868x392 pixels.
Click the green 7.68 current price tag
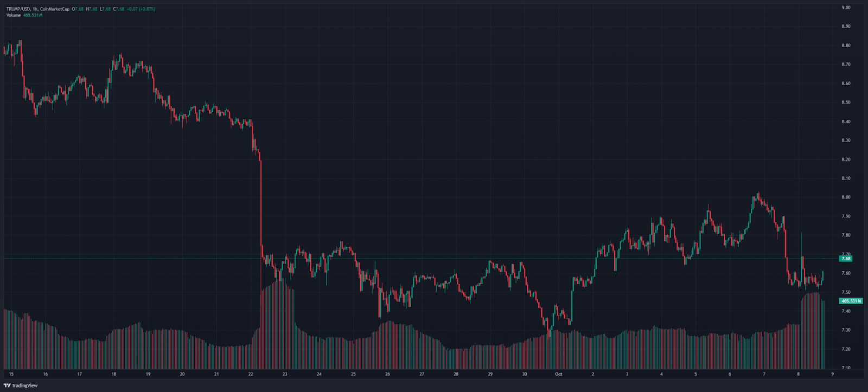(x=846, y=259)
